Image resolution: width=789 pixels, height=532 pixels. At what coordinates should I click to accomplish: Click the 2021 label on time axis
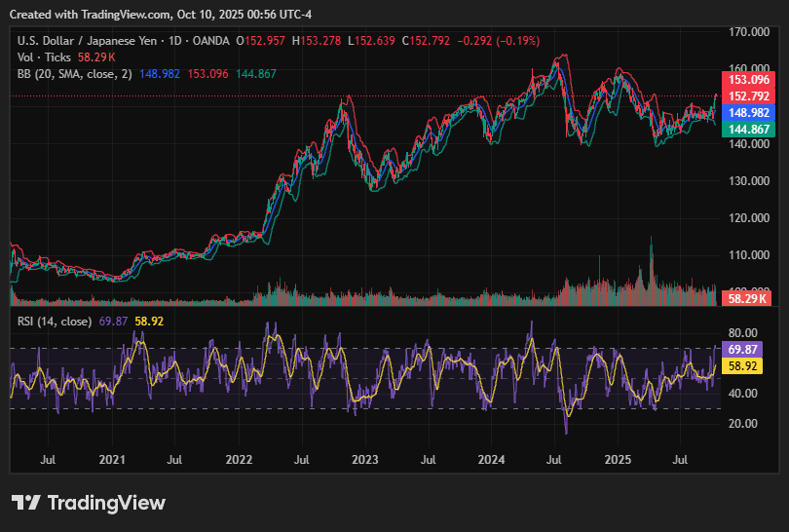[x=113, y=458]
